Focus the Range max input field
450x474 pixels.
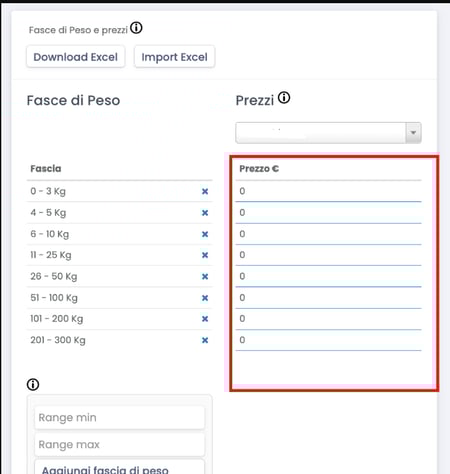click(x=119, y=444)
